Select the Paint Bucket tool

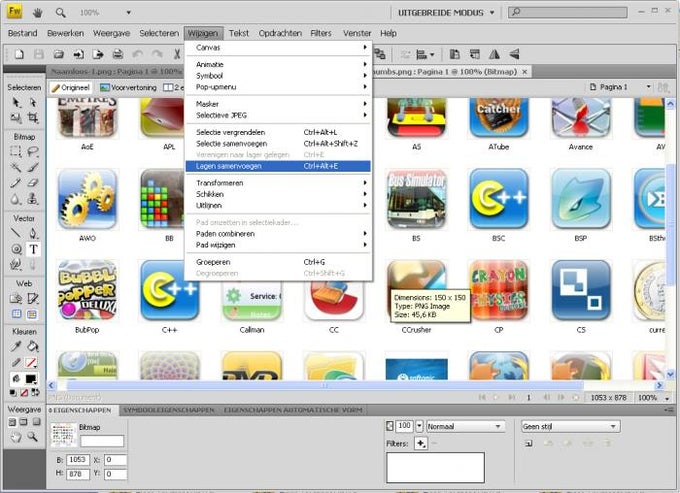(33, 346)
